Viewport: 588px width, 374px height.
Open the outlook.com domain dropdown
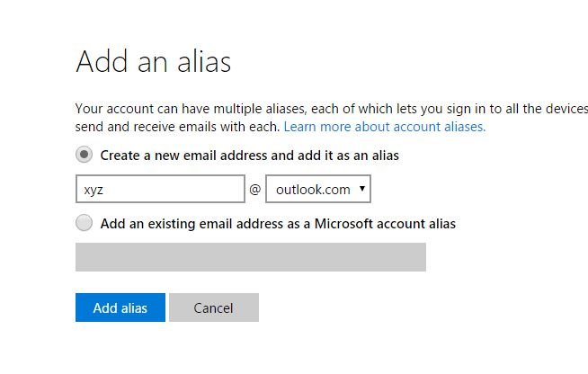point(318,190)
